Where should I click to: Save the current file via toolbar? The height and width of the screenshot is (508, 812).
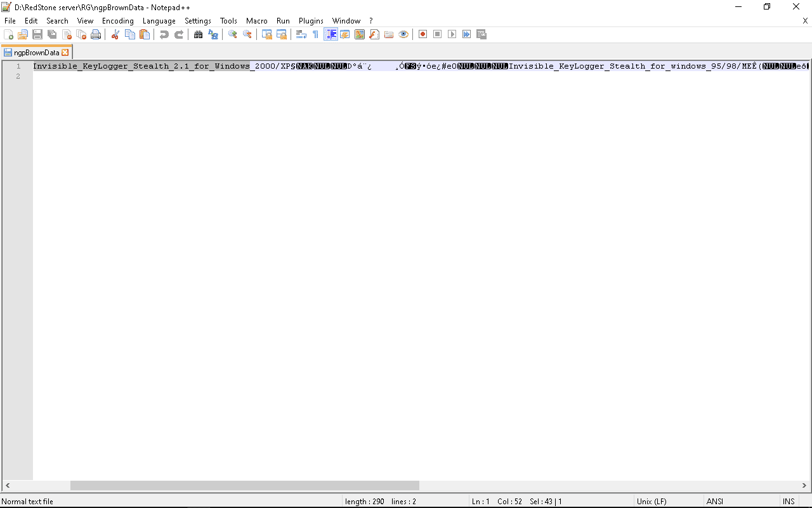[37, 34]
